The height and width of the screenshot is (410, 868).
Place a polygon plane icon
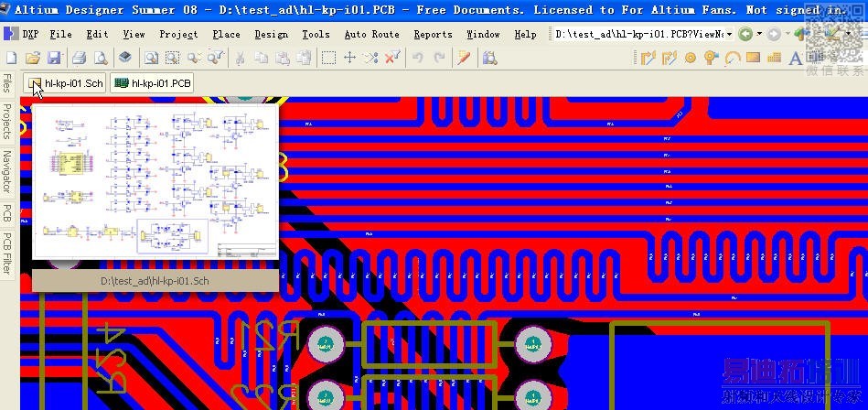[x=774, y=58]
